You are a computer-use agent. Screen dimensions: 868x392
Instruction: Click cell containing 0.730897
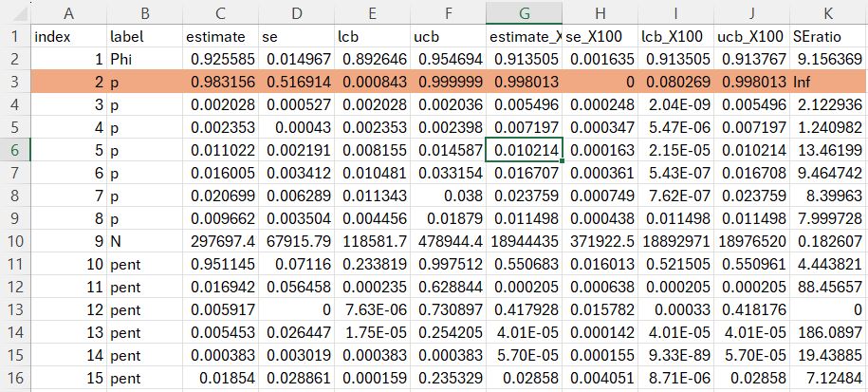click(x=449, y=310)
